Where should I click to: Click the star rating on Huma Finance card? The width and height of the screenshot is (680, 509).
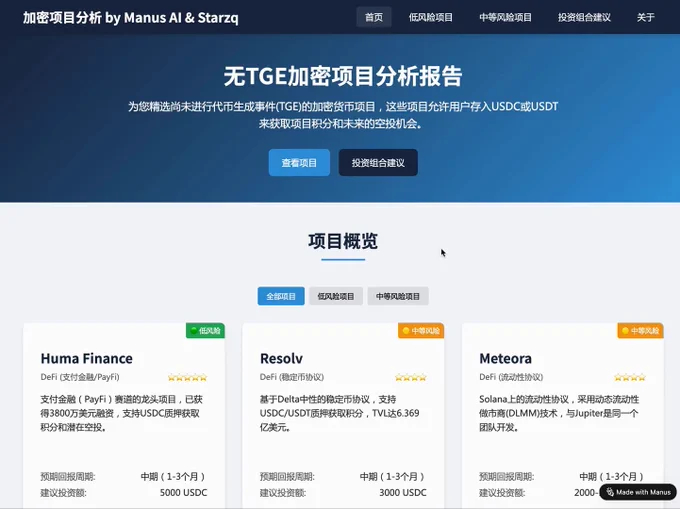pos(187,378)
